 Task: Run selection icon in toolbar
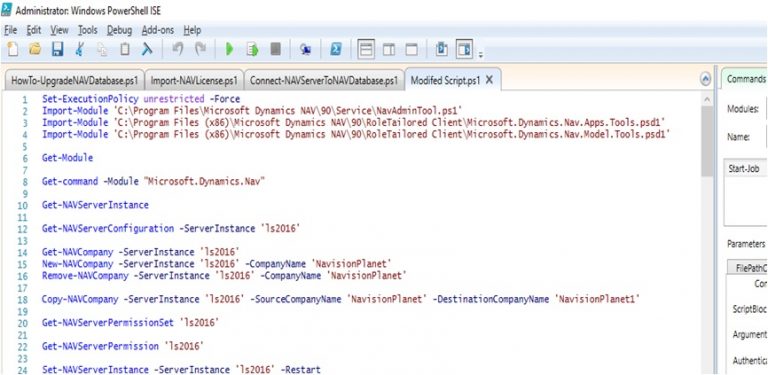pyautogui.click(x=252, y=49)
